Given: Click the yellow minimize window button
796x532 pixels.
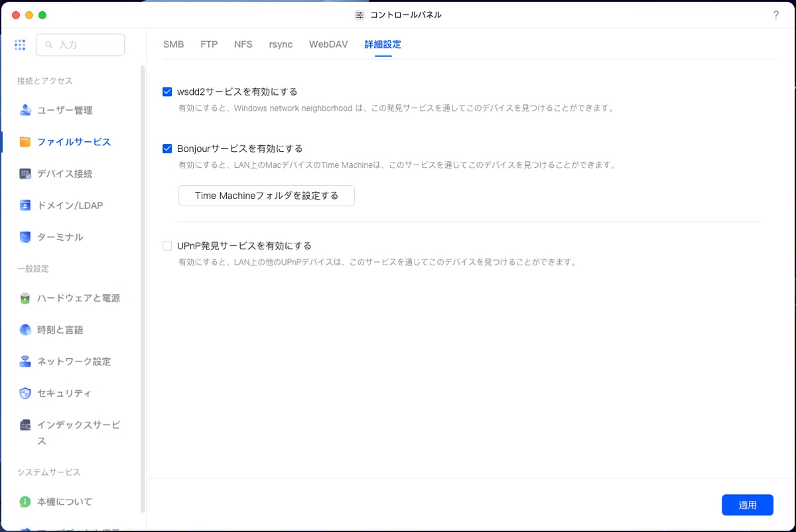Looking at the screenshot, I should pyautogui.click(x=29, y=15).
